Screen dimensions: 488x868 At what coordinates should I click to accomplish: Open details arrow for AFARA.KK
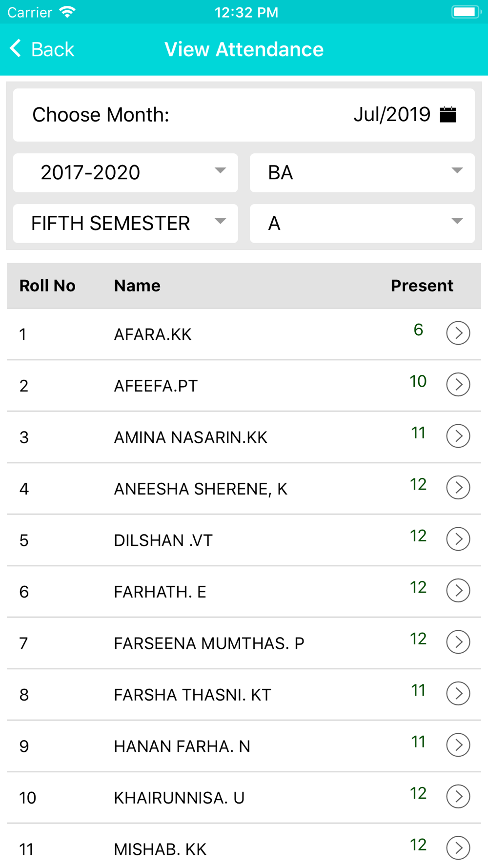tap(458, 333)
